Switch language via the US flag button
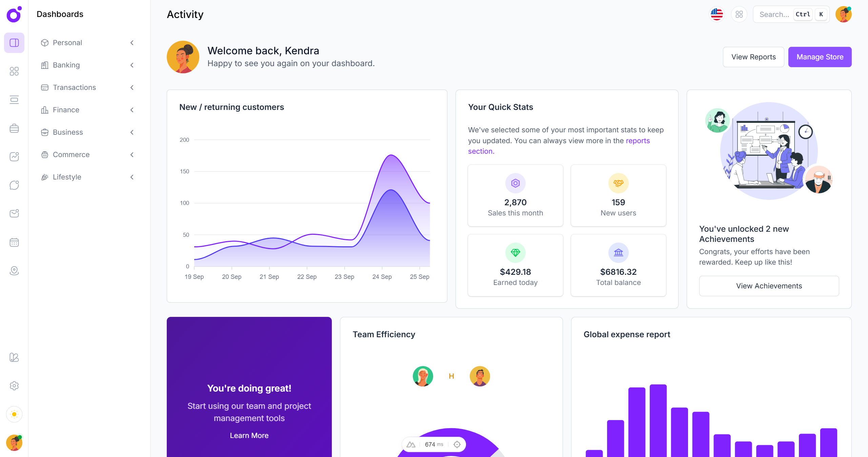Image resolution: width=868 pixels, height=457 pixels. click(716, 14)
